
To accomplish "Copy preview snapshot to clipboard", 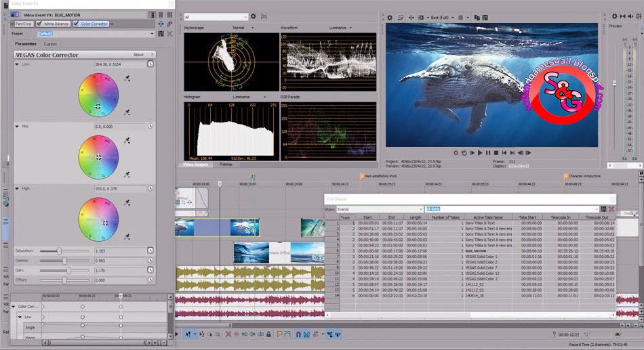I will [477, 18].
